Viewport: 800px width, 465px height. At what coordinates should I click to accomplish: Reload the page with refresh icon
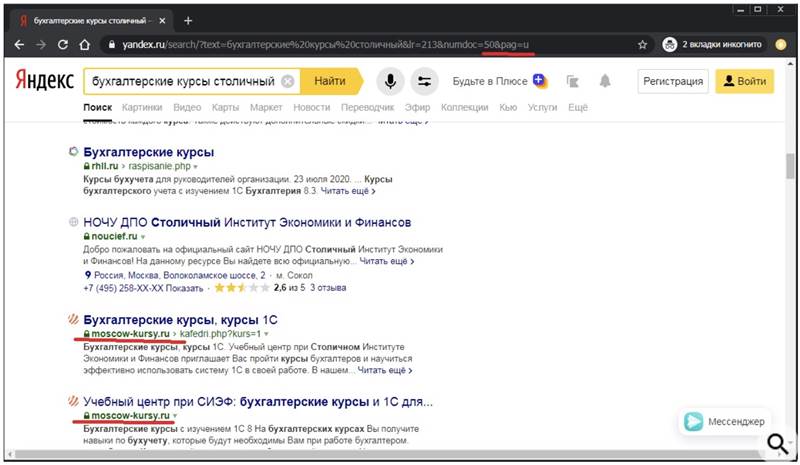[63, 45]
